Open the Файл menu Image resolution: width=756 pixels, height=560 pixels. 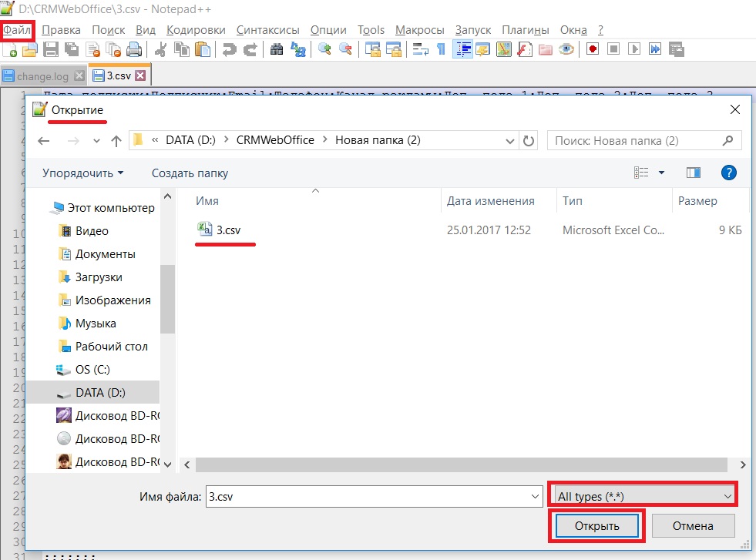(18, 30)
